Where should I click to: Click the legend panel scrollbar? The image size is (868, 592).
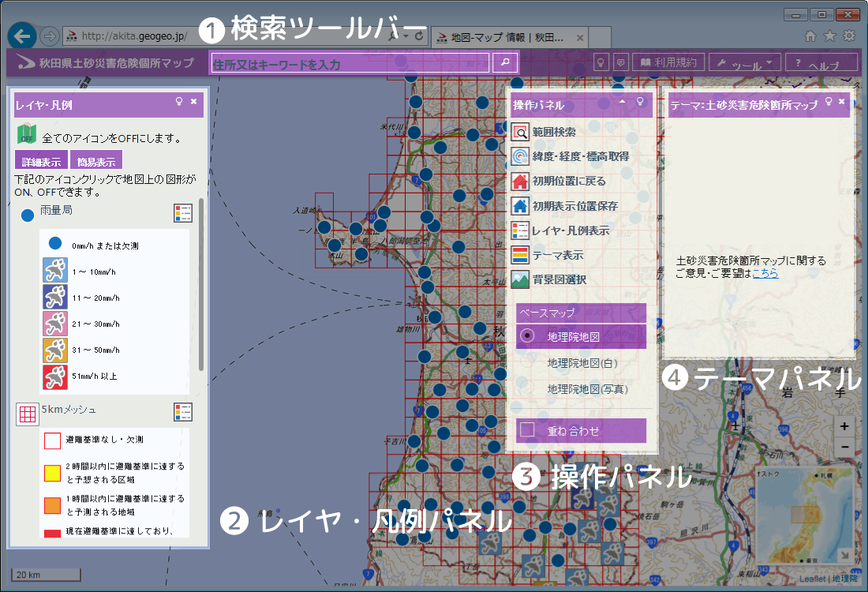(x=201, y=285)
